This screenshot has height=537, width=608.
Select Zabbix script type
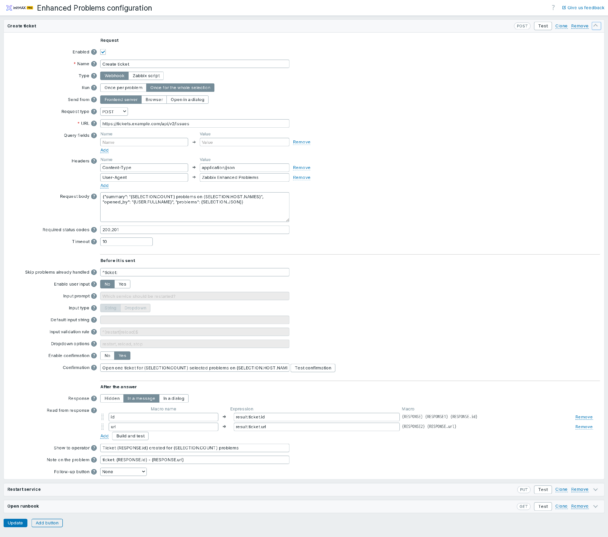pos(146,76)
